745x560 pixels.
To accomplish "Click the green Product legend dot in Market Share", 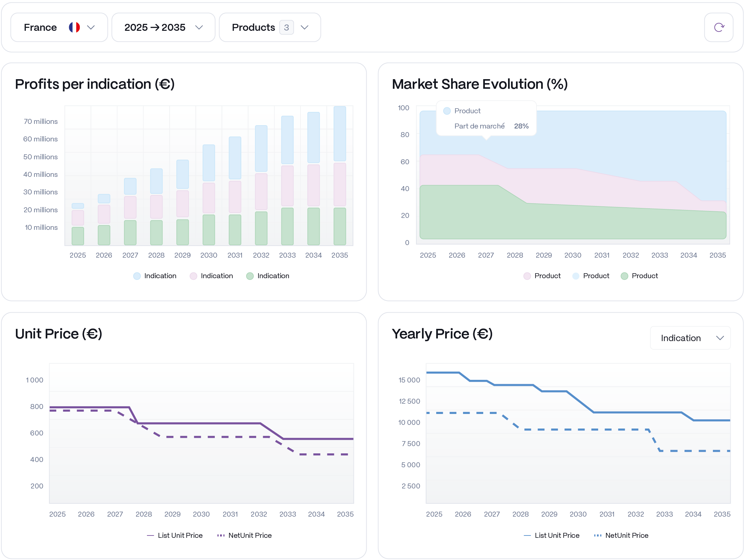I will [625, 276].
